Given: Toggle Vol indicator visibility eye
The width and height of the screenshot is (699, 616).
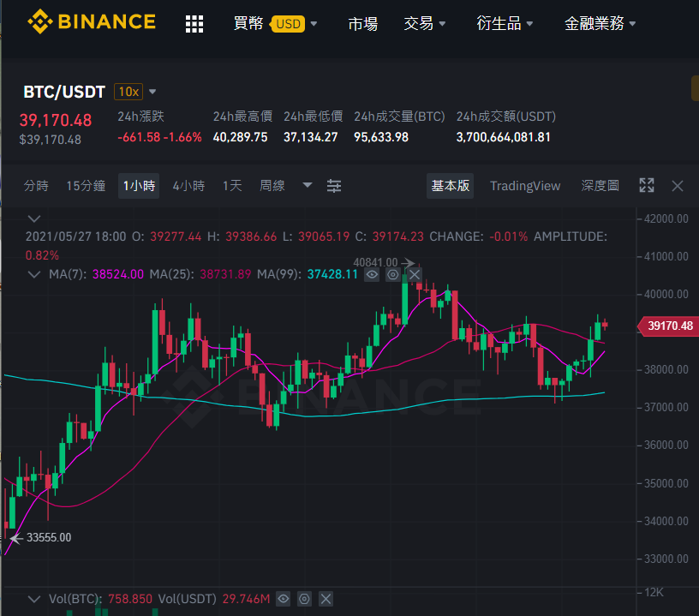Looking at the screenshot, I should click(x=283, y=599).
